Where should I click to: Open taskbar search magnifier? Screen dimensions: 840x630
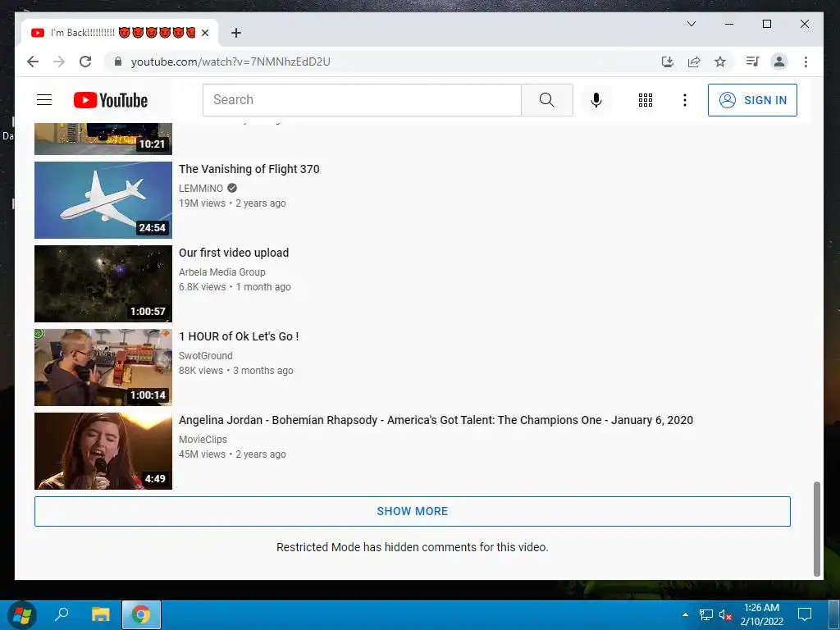click(x=62, y=614)
